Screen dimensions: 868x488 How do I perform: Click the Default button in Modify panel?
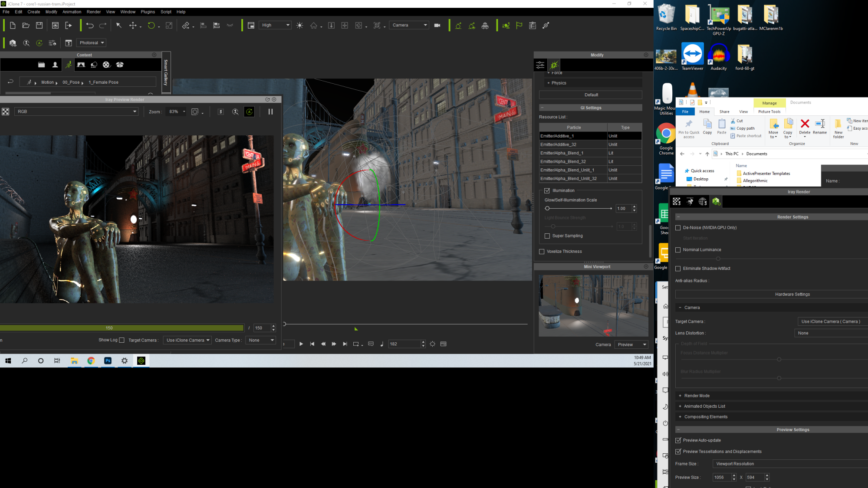pyautogui.click(x=591, y=95)
